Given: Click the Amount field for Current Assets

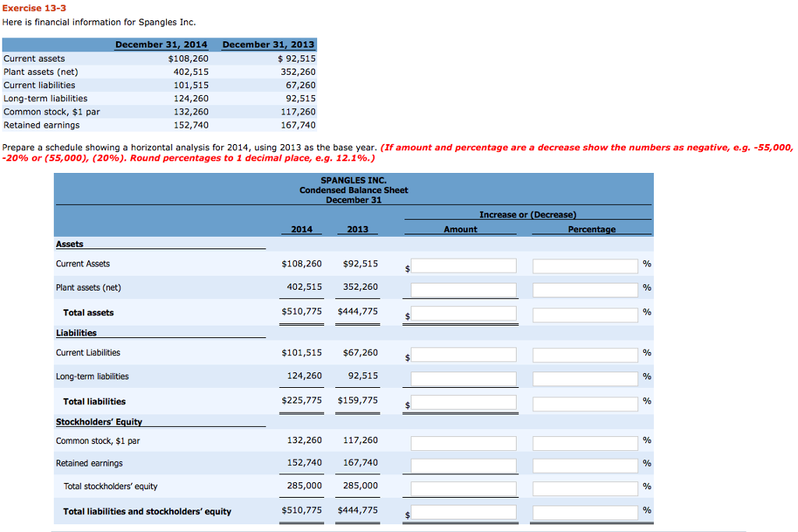Looking at the screenshot, I should pyautogui.click(x=464, y=265).
